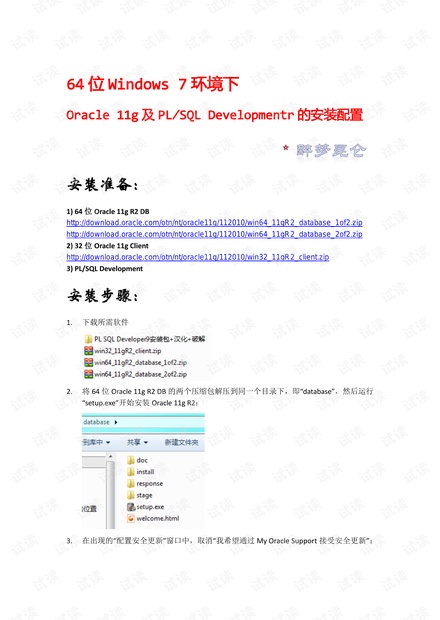Click the file name win64_11gR2_database_1of2.zip
Viewport: 440px width, 620px height.
pyautogui.click(x=140, y=363)
